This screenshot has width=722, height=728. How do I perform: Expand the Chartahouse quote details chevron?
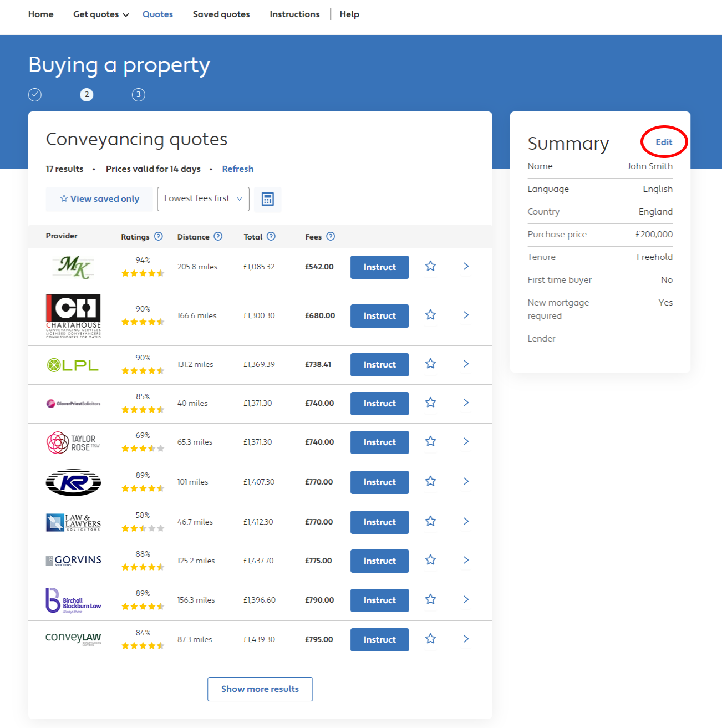click(466, 315)
